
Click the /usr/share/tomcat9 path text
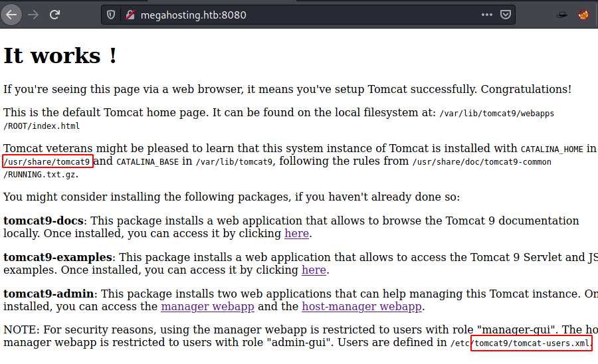[47, 161]
